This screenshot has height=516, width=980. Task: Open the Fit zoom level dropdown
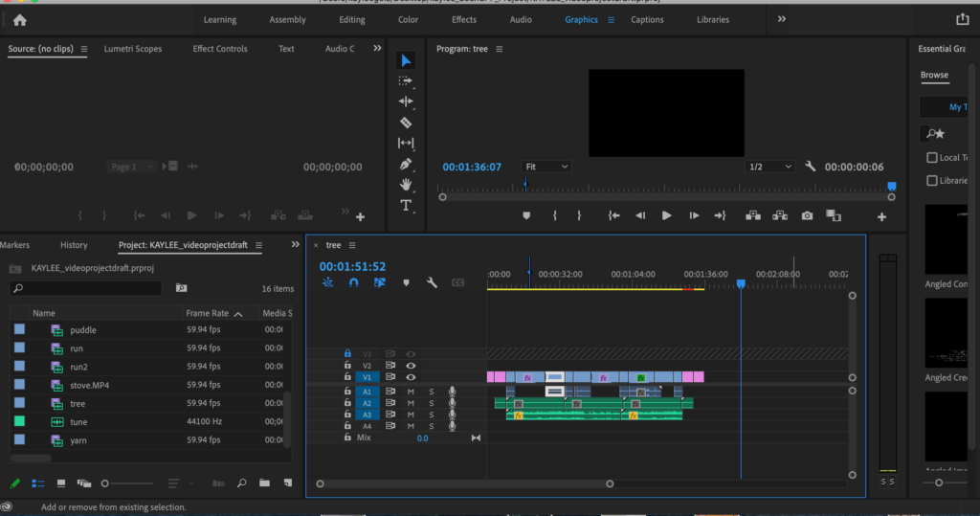[546, 167]
